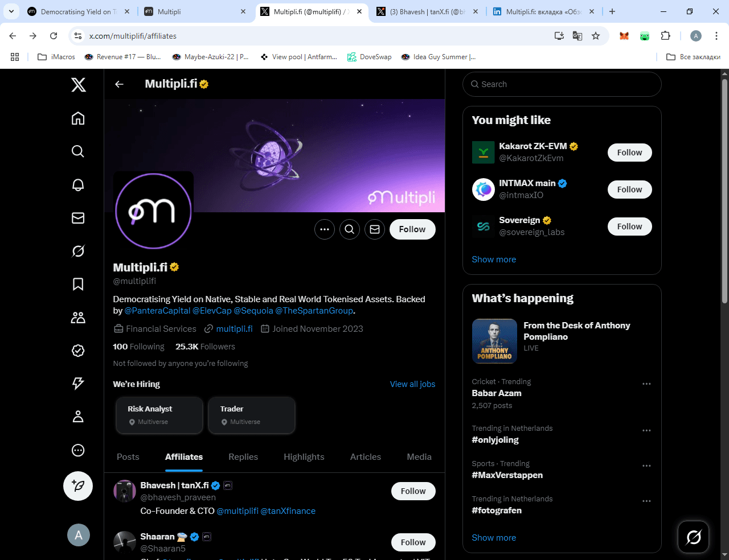Switch to the LinkedIn Multipli.fi browser tab

point(543,11)
